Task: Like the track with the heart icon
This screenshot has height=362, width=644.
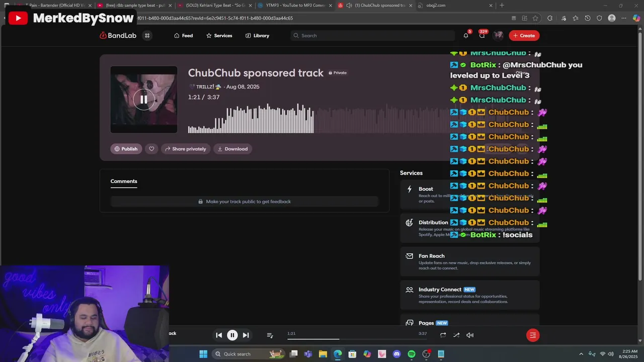Action: 151,149
